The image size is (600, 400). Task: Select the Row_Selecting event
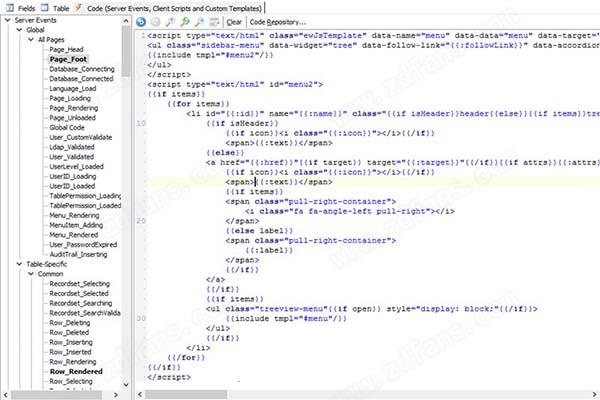click(71, 381)
